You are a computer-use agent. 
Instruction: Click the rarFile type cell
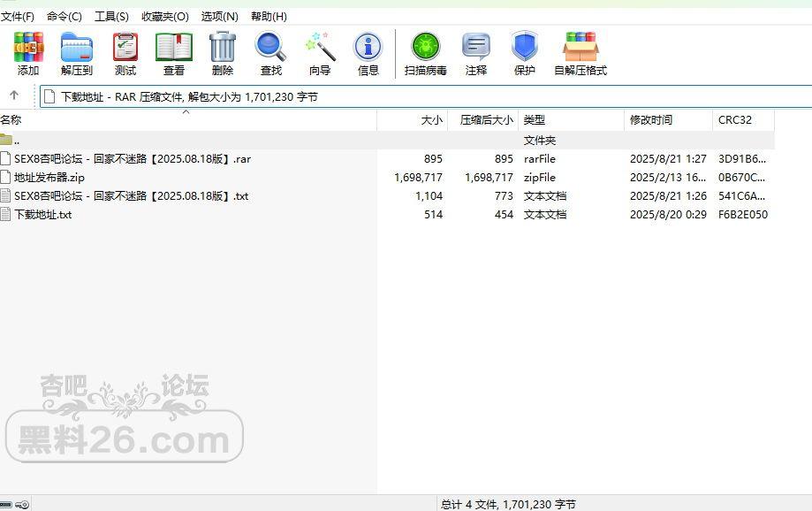540,158
